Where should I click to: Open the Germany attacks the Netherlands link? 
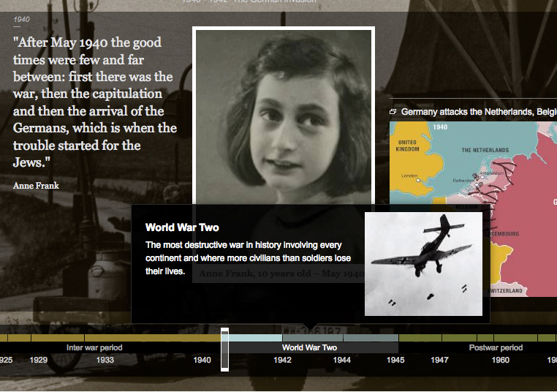point(479,112)
